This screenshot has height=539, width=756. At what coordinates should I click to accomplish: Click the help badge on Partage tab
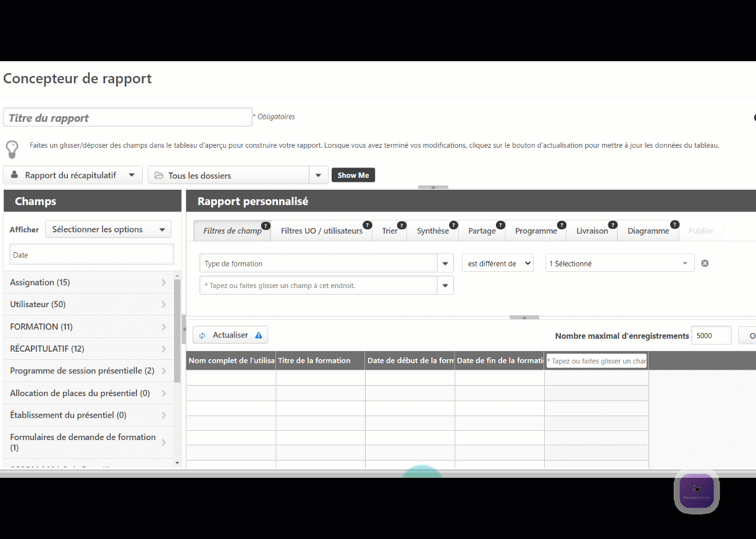point(500,226)
